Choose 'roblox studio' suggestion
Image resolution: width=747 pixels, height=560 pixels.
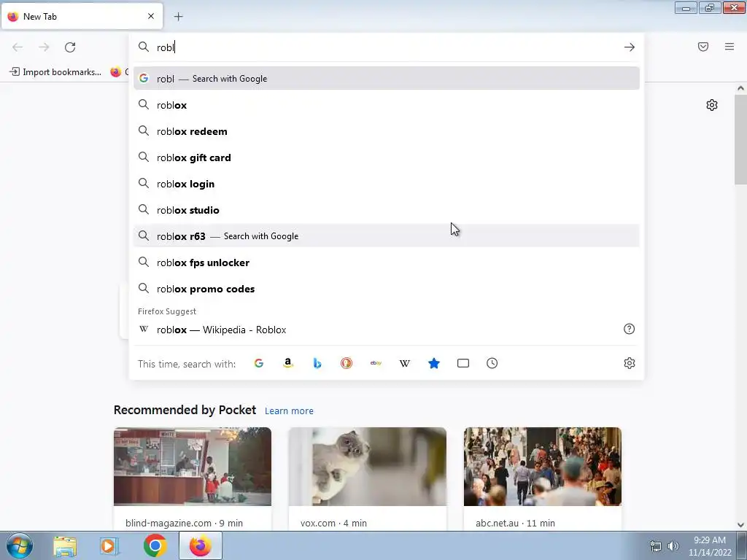[x=387, y=209]
